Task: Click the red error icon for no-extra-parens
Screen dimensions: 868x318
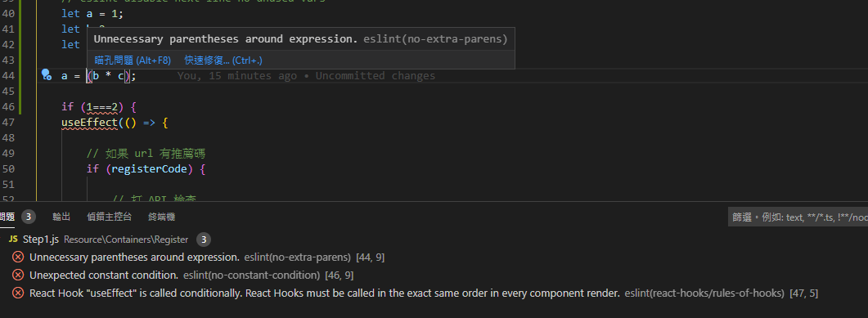Action: point(18,258)
